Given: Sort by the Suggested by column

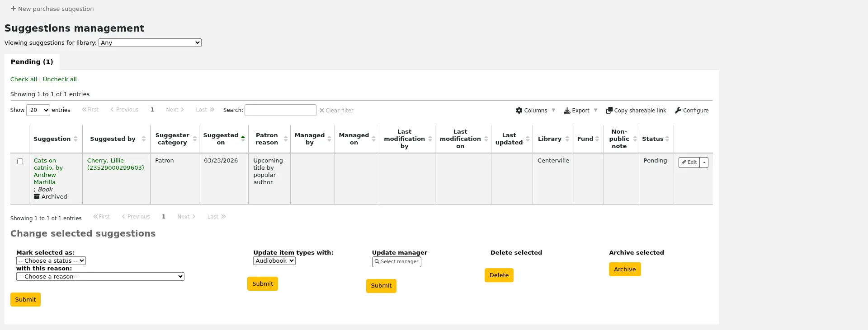Looking at the screenshot, I should 117,139.
